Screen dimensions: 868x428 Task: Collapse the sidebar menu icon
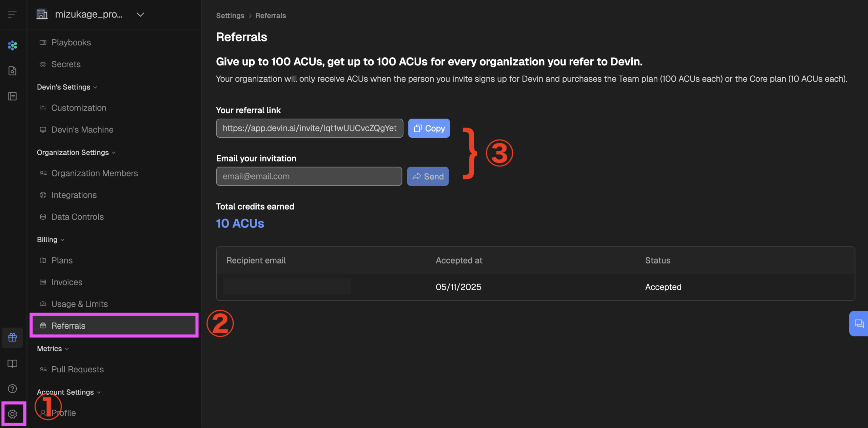(x=12, y=14)
